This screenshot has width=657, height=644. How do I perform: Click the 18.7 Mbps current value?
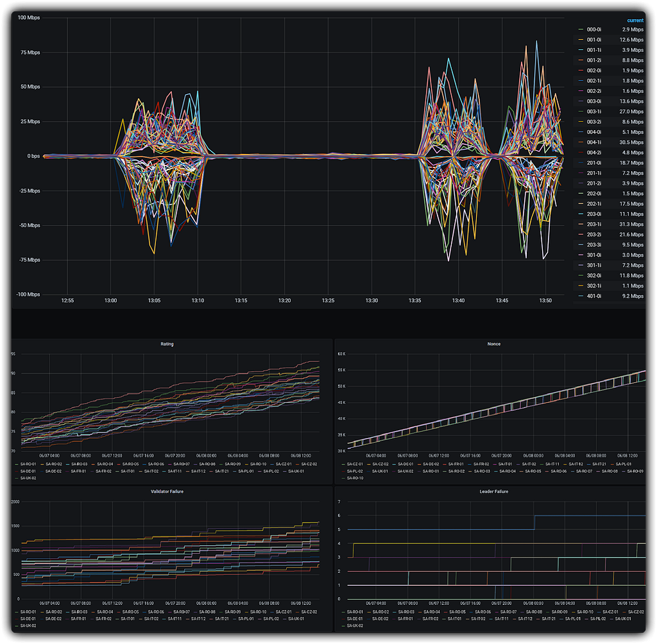coord(631,163)
